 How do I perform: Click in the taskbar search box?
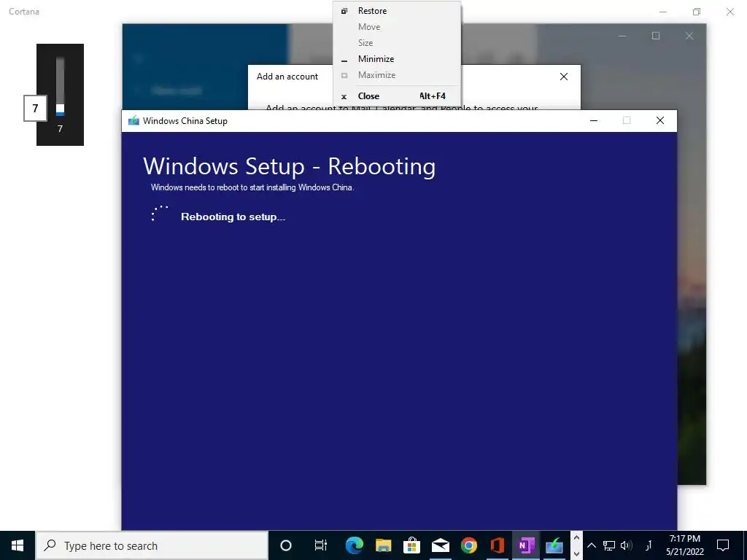pos(152,545)
